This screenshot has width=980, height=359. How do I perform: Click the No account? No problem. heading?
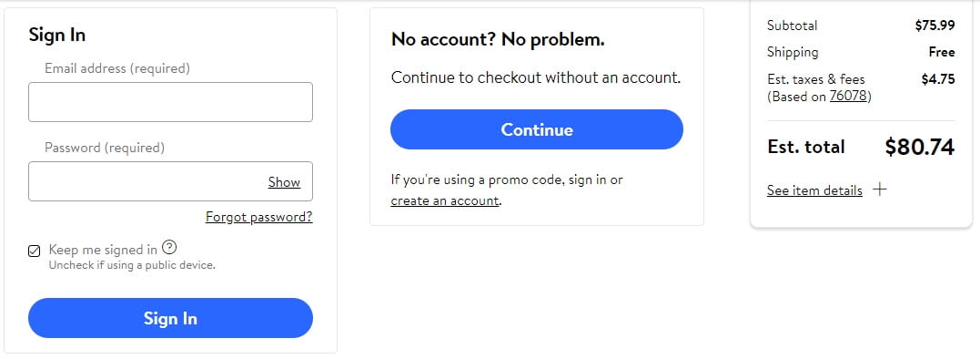[498, 39]
